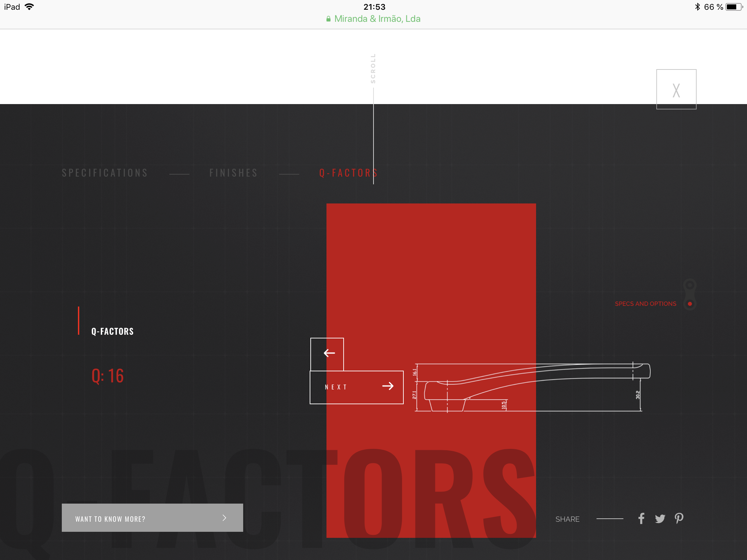This screenshot has height=560, width=747.
Task: Tap the Miranda & Irmão address bar
Action: [373, 19]
